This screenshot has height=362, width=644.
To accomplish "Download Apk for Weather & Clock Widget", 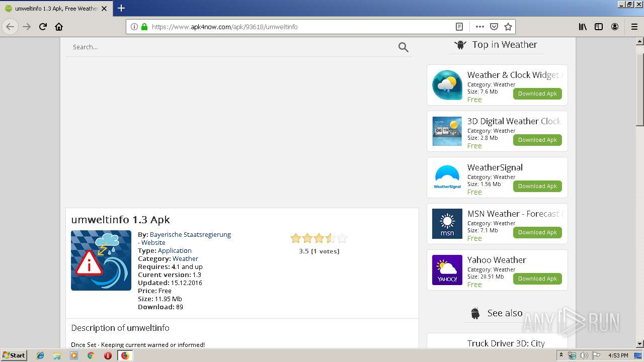I will click(x=537, y=94).
